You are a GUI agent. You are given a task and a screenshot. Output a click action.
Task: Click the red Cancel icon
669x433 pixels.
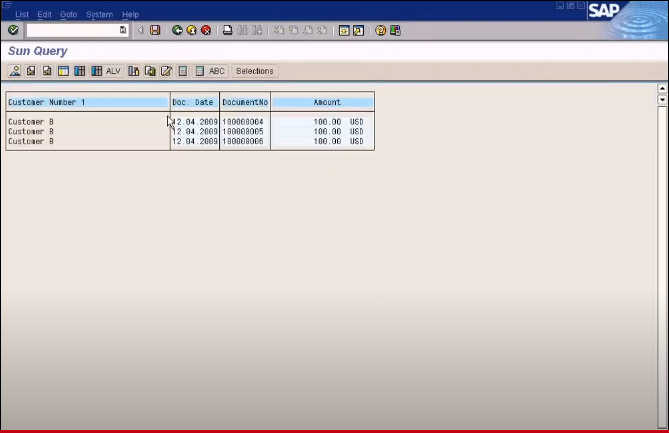click(x=206, y=30)
